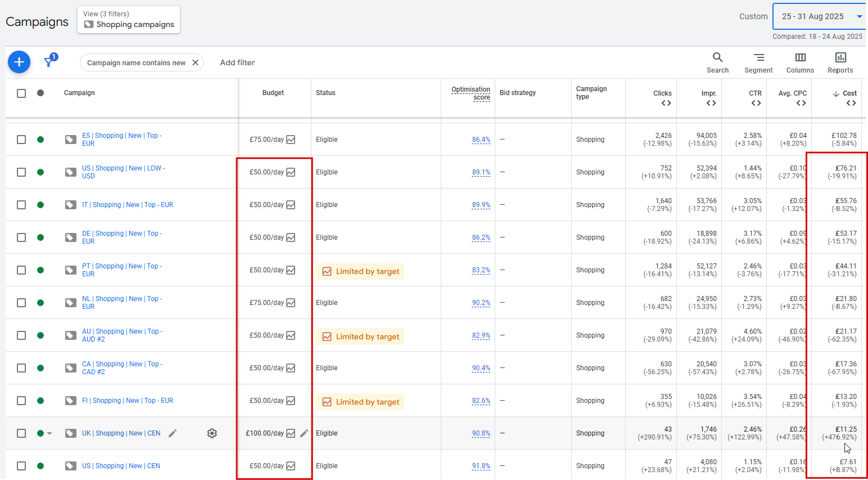Click the Limited by target icon in PT row
This screenshot has width=868, height=480.
(327, 271)
